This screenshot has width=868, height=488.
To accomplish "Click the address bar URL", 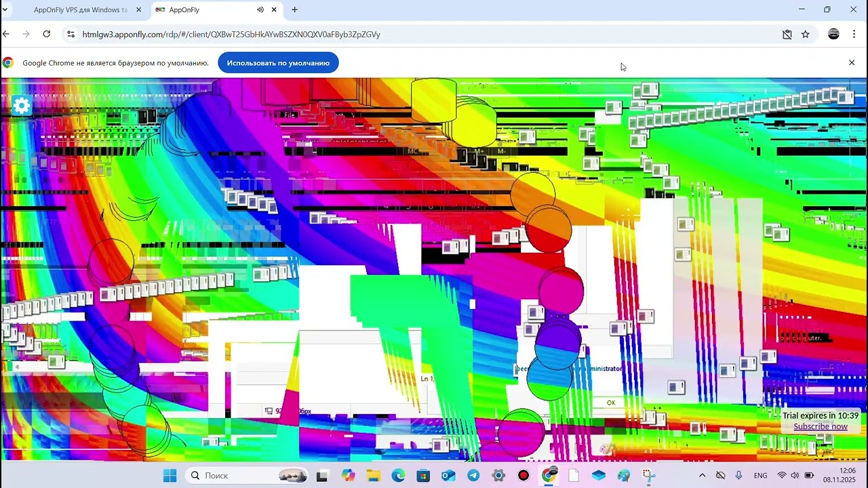I will [231, 35].
